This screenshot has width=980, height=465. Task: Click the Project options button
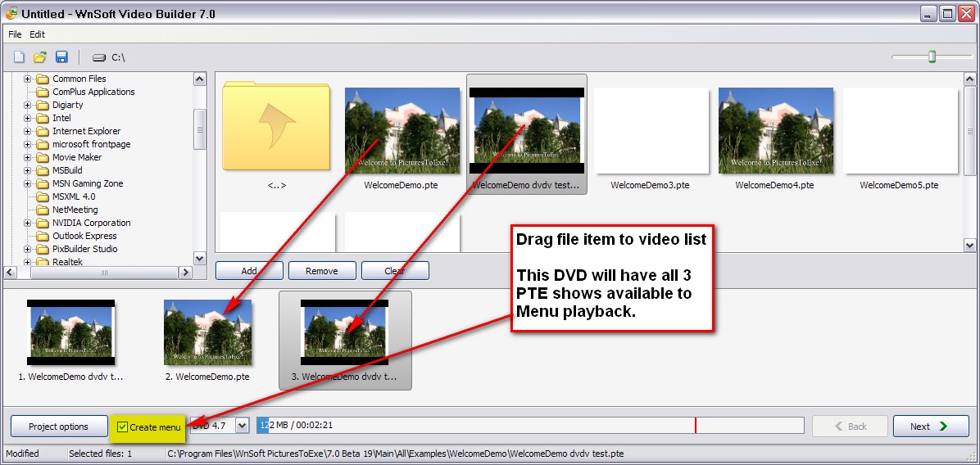(59, 427)
